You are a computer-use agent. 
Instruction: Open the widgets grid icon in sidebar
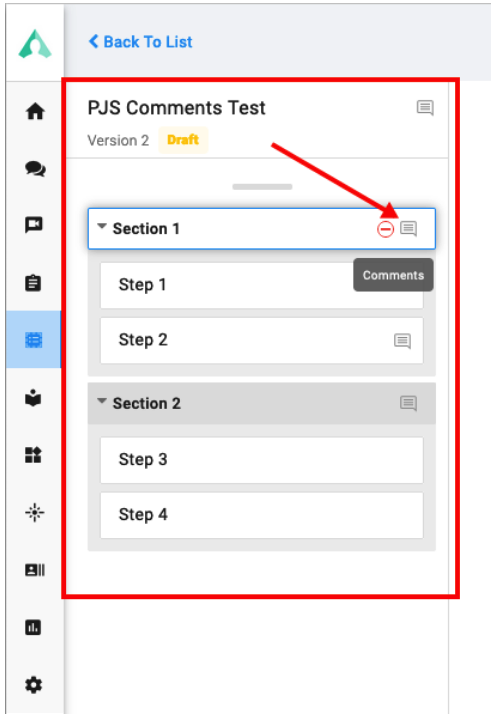[33, 455]
